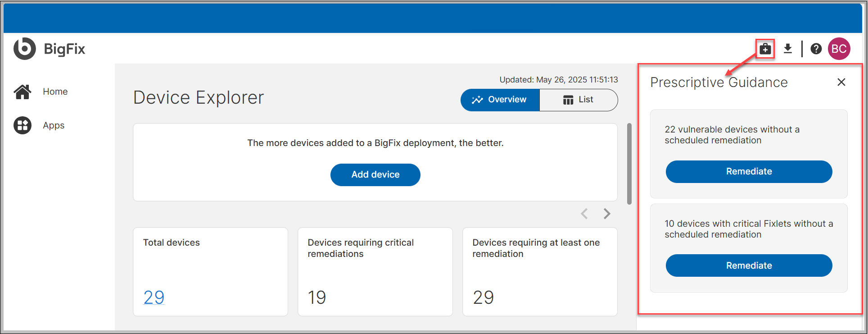This screenshot has height=334, width=868.
Task: Remediate the 22 vulnerable devices
Action: click(x=749, y=171)
